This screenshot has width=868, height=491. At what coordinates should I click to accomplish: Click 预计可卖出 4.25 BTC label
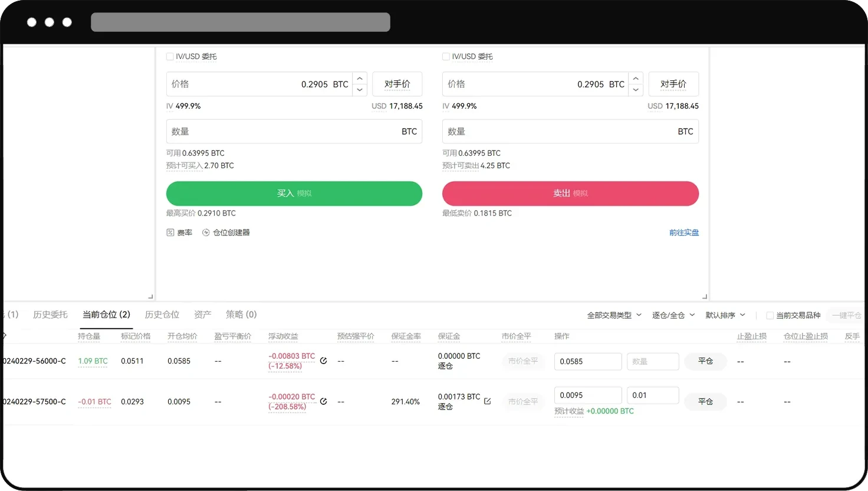point(476,166)
